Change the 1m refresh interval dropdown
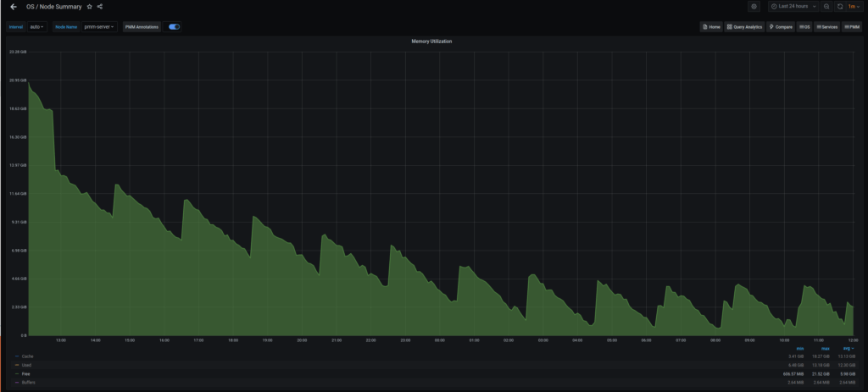Viewport: 868px width, 392px height. pyautogui.click(x=854, y=6)
